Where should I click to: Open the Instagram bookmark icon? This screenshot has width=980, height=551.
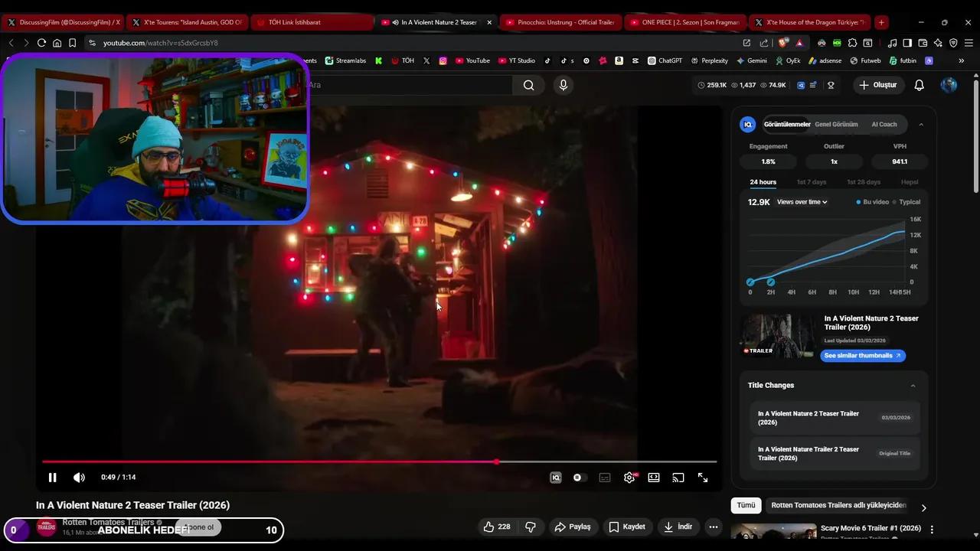(443, 60)
